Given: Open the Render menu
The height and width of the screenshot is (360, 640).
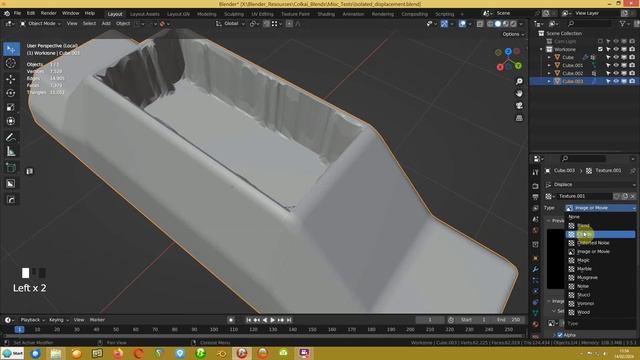Looking at the screenshot, I should pos(48,13).
